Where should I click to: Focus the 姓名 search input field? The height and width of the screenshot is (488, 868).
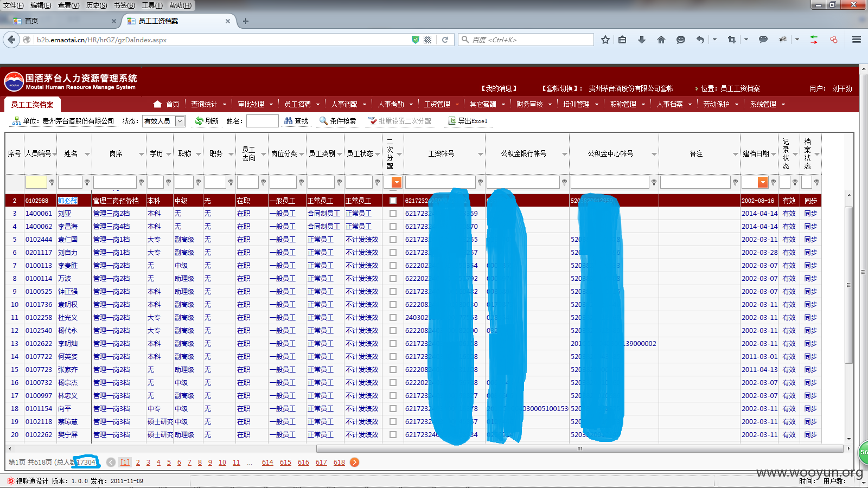click(x=262, y=121)
